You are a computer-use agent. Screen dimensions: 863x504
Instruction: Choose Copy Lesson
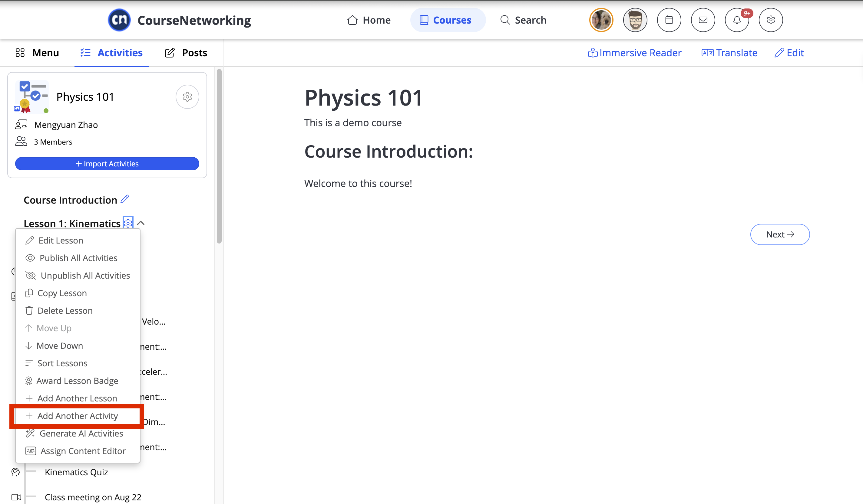coord(78,293)
